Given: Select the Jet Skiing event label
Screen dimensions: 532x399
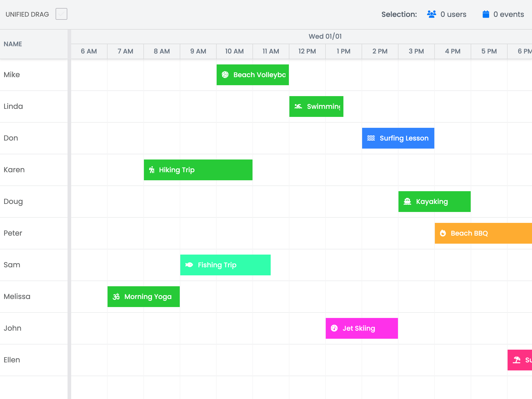Looking at the screenshot, I should point(359,328).
